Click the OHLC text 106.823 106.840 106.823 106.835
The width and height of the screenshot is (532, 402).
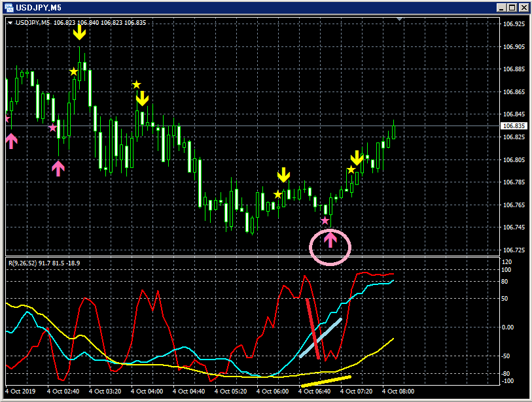click(99, 23)
